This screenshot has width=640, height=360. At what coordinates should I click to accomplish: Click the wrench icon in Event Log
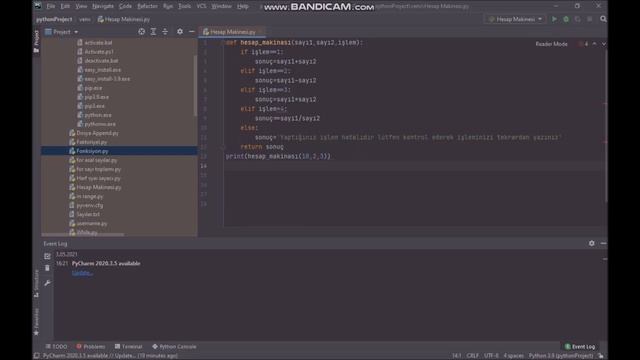[x=47, y=283]
